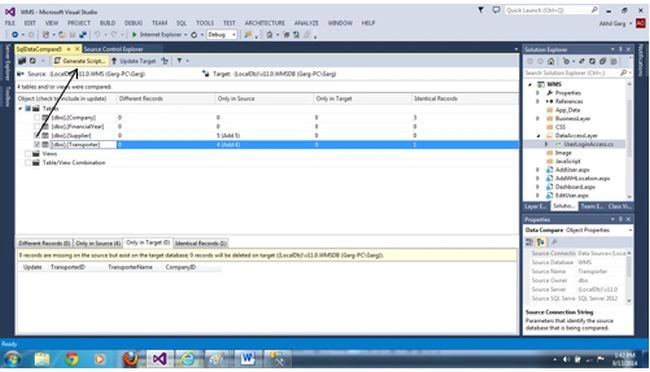The width and height of the screenshot is (650, 372).
Task: Open the Server Explorer side tab
Action: (x=7, y=62)
